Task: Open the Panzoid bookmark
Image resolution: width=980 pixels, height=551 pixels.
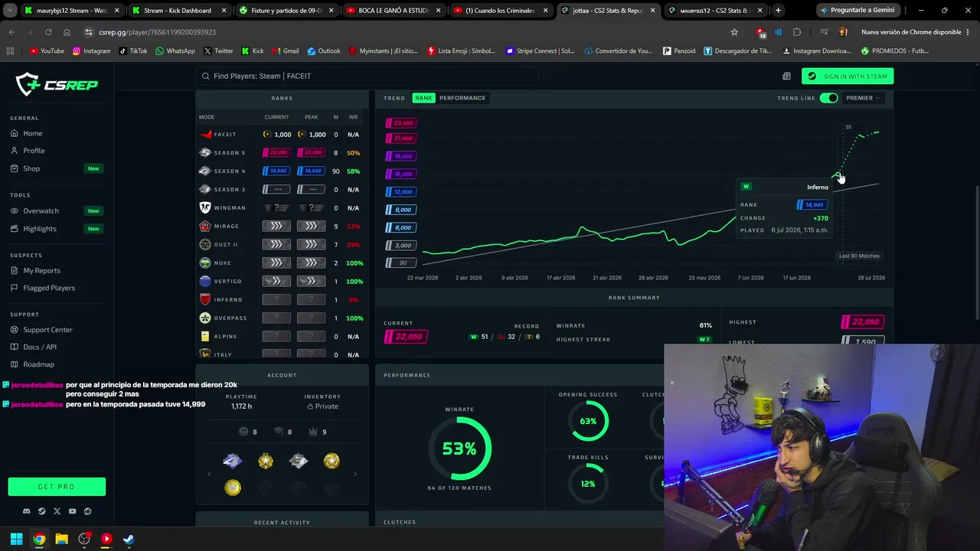Action: (679, 51)
